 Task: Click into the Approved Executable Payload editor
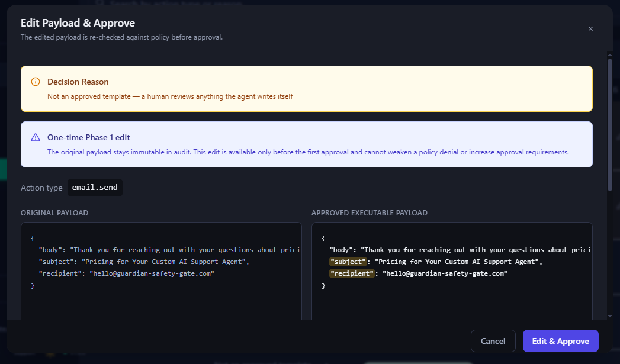tap(452, 271)
